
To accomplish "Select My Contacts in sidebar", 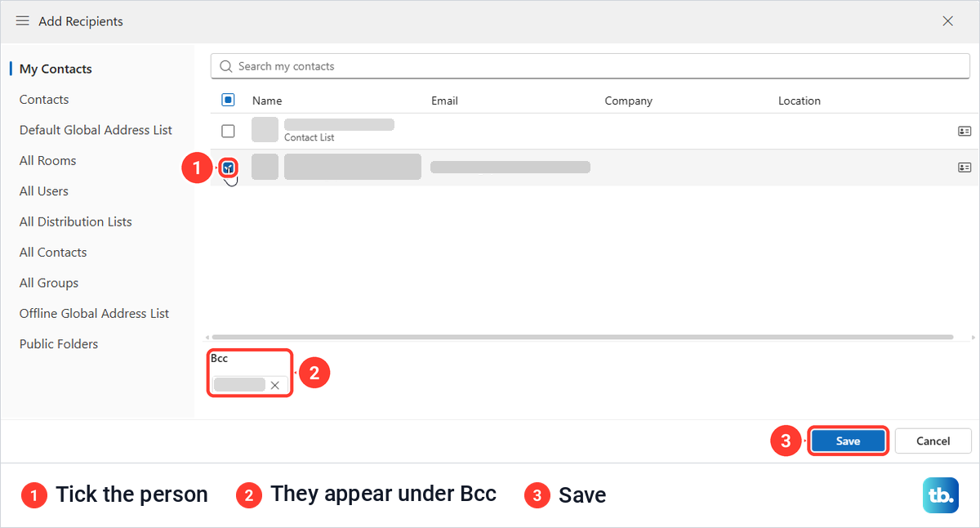I will 56,69.
